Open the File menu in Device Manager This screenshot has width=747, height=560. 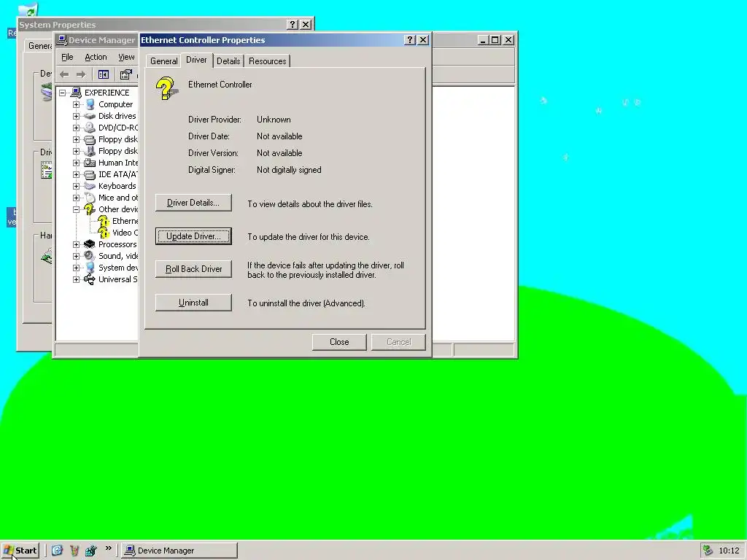click(x=67, y=57)
